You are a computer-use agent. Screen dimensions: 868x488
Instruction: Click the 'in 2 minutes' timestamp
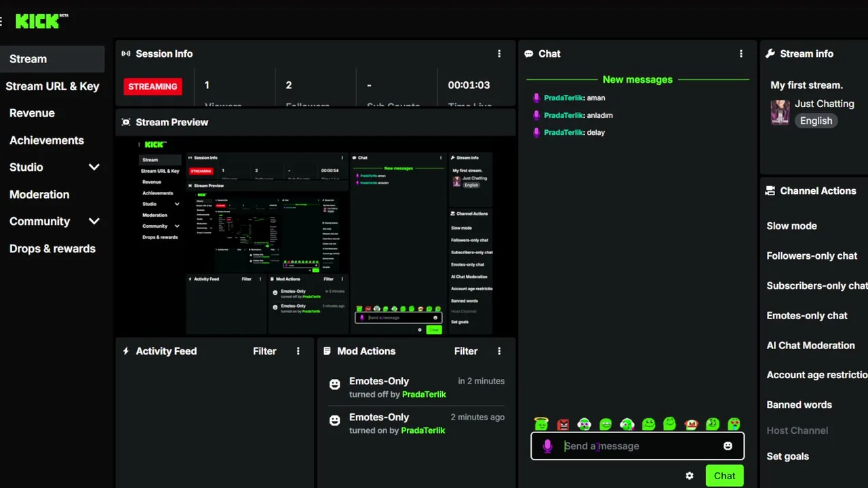click(x=481, y=381)
